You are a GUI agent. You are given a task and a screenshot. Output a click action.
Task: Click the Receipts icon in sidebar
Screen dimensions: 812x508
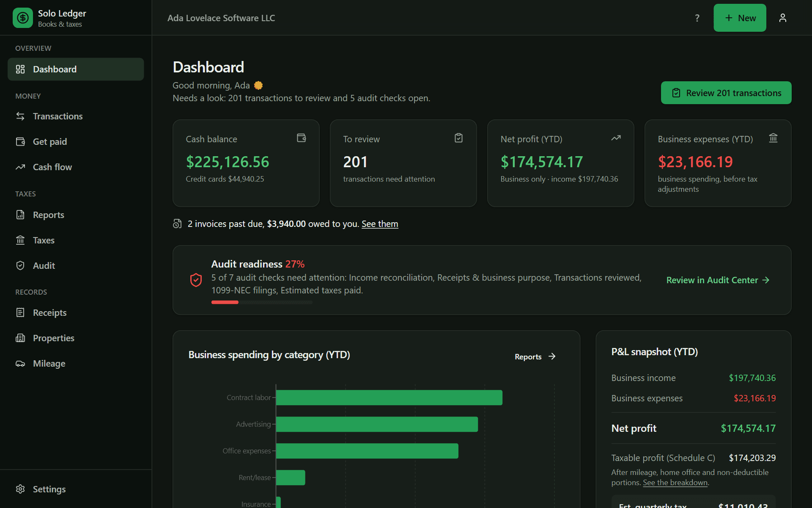(x=20, y=312)
